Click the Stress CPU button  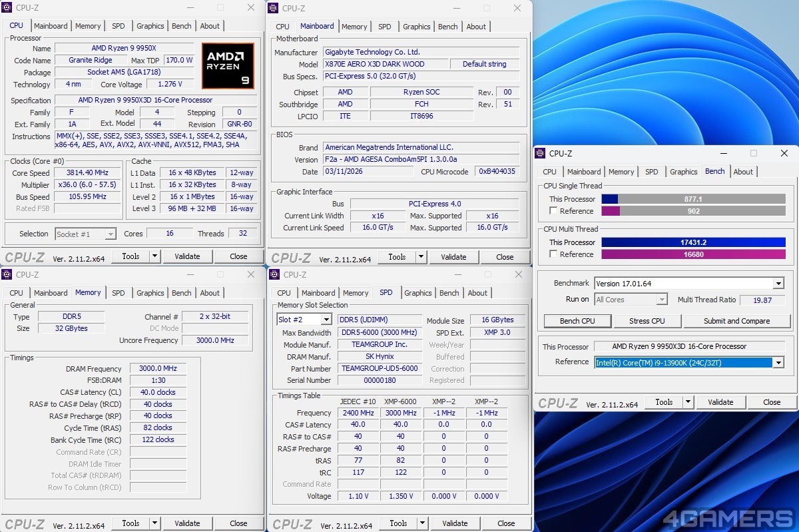click(x=647, y=321)
